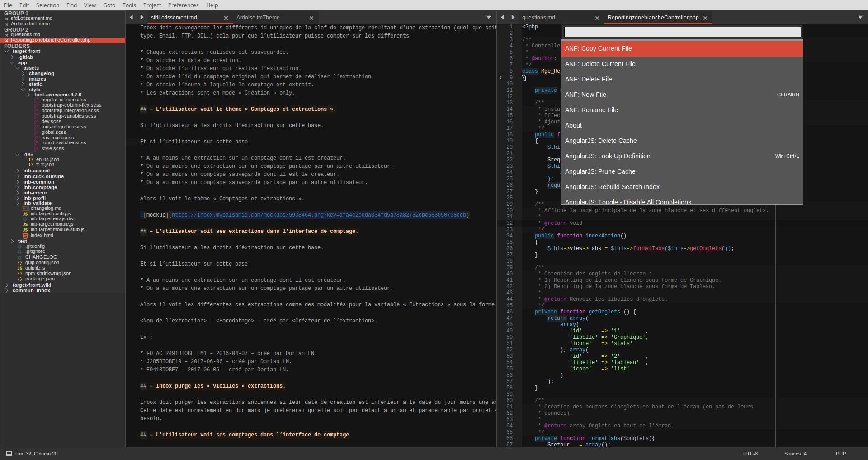Close ReportingzoneblancheController.php from the sidebar open files
Image resolution: width=868 pixels, height=460 pixels.
pos(7,40)
